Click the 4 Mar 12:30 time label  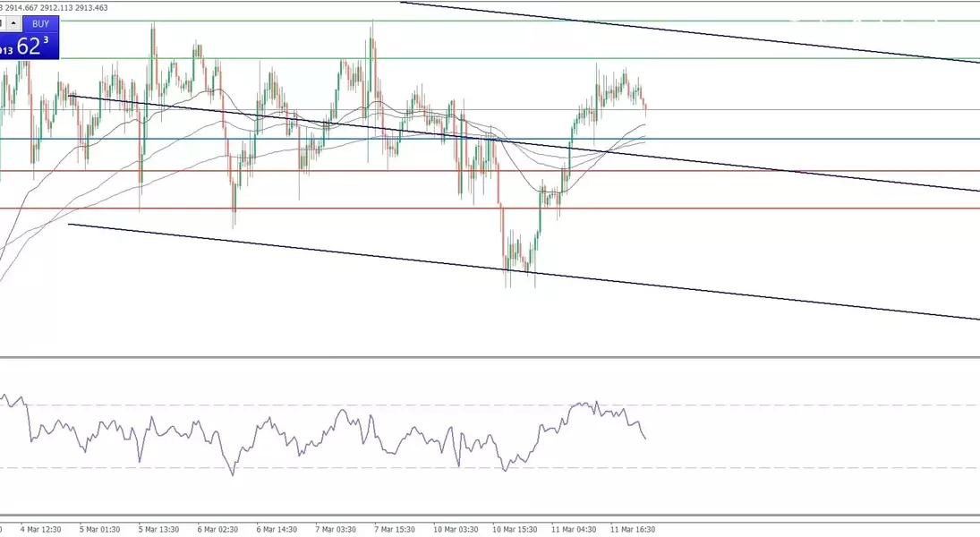(x=41, y=530)
